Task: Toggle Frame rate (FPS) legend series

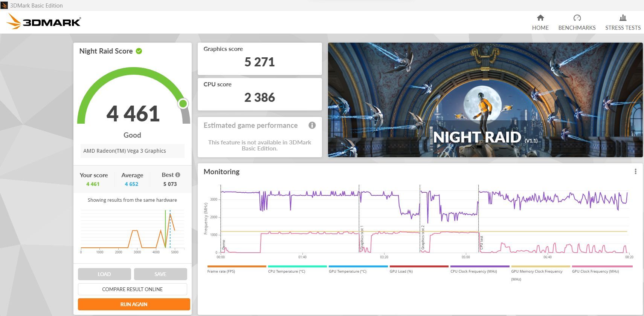Action: click(x=221, y=271)
